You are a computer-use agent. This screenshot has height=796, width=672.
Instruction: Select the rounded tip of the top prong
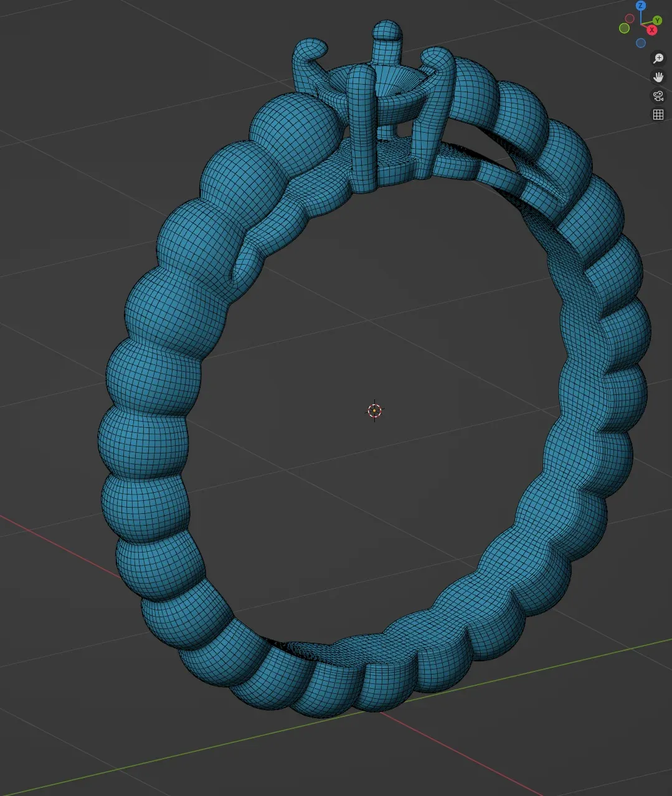387,30
